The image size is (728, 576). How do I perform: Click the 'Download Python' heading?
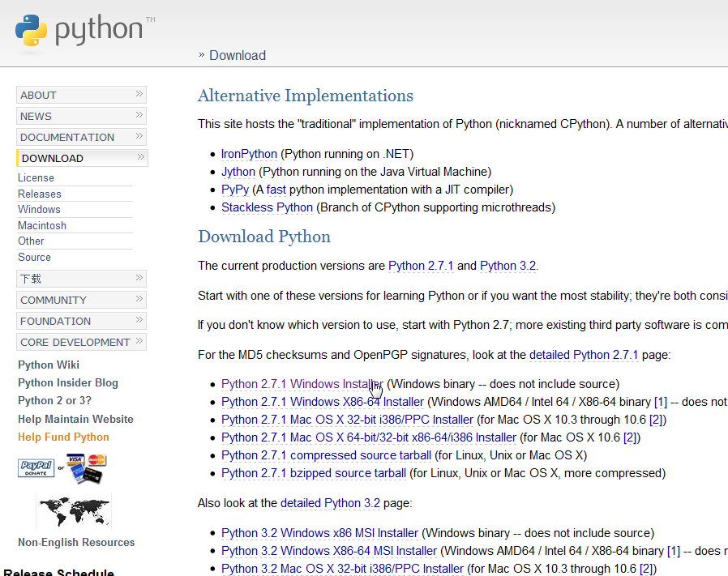click(264, 237)
